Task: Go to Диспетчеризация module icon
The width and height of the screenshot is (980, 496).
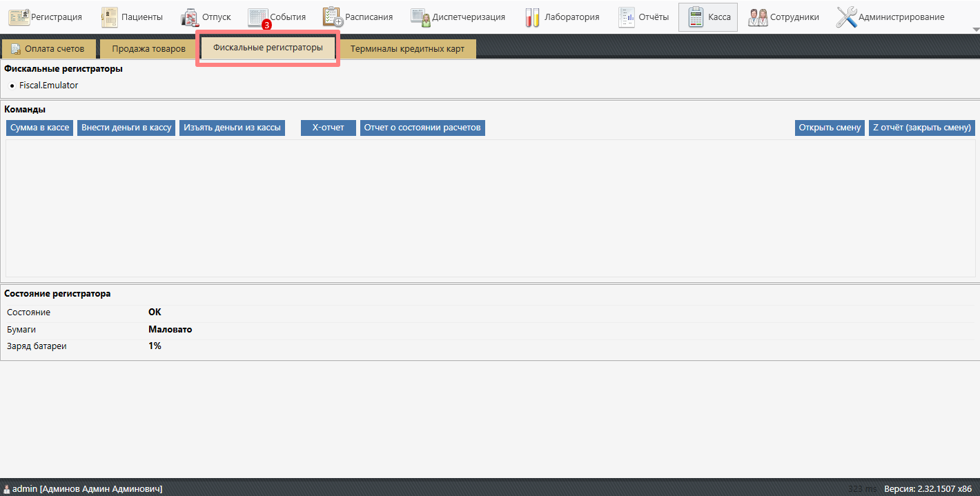Action: 420,17
